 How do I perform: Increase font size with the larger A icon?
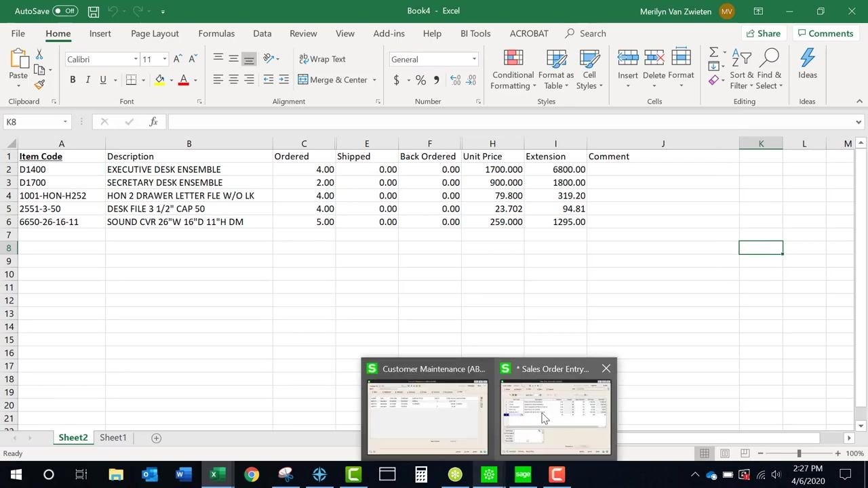point(178,59)
